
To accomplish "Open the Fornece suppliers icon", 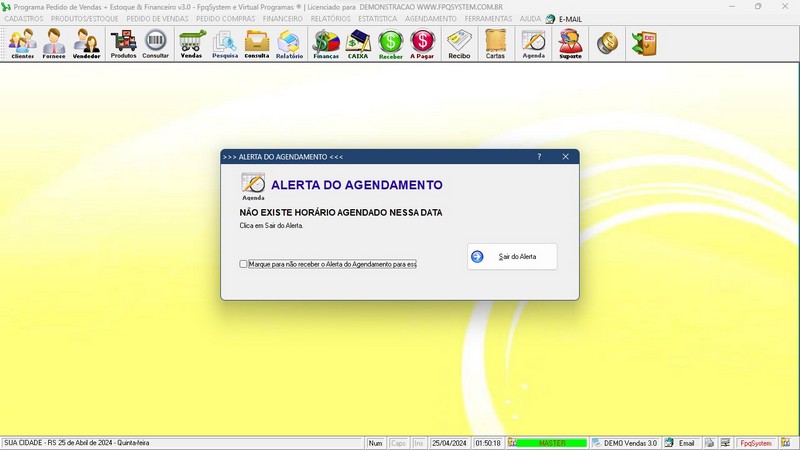I will pyautogui.click(x=54, y=44).
